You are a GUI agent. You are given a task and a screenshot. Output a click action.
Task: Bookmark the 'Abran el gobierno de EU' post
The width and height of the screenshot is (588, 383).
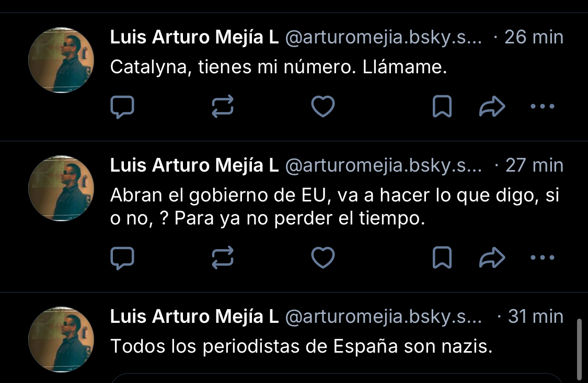click(442, 257)
